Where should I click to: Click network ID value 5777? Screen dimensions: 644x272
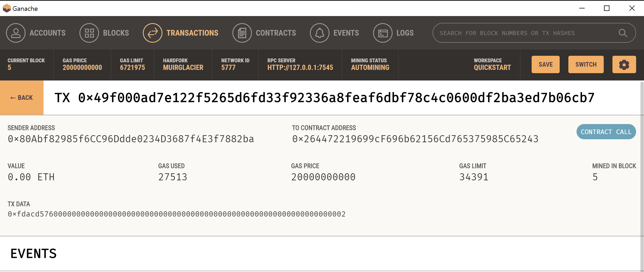pos(228,67)
